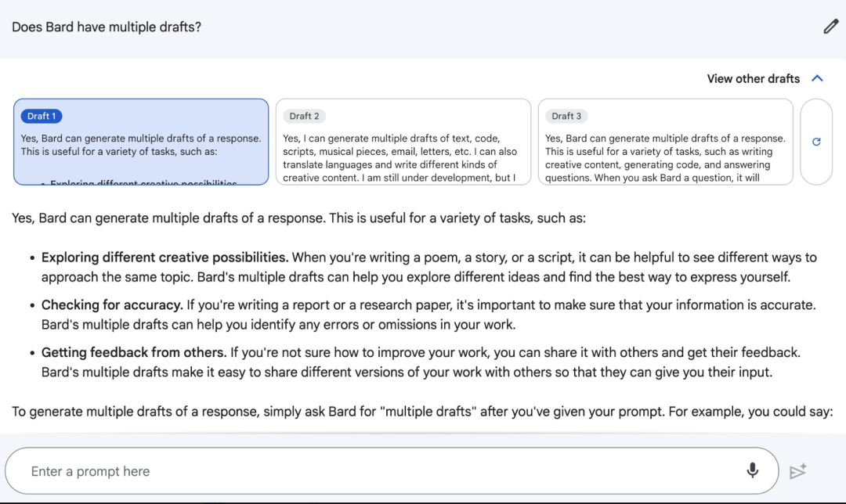Click the opening sentence of the main response
Image resolution: width=846 pixels, height=504 pixels.
tap(298, 218)
